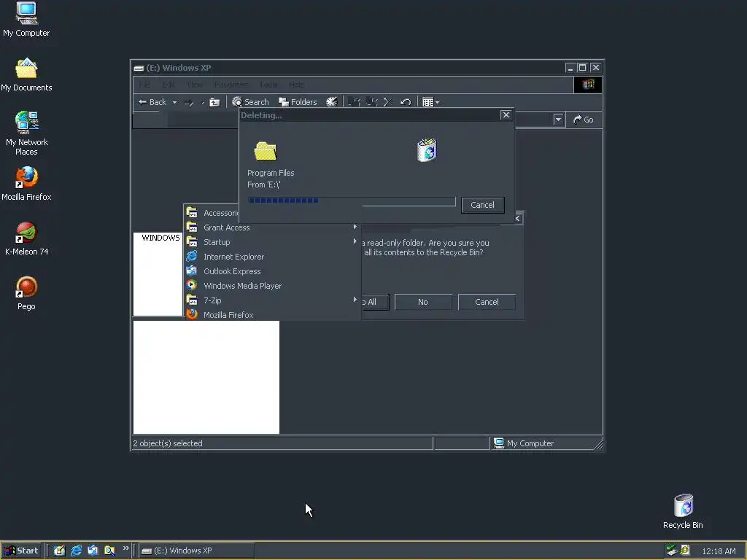Click the Internet Explorer quick launch icon
This screenshot has width=747, height=560.
pos(76,551)
